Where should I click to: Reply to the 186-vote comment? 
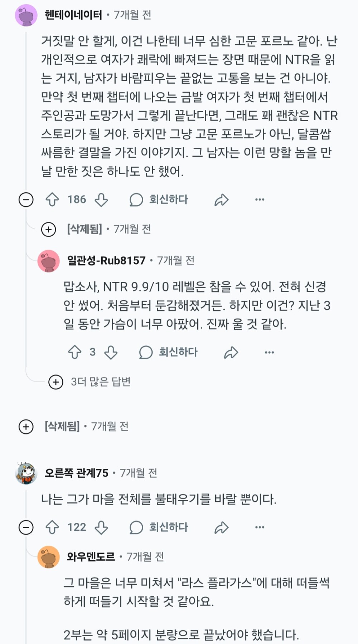coord(159,200)
